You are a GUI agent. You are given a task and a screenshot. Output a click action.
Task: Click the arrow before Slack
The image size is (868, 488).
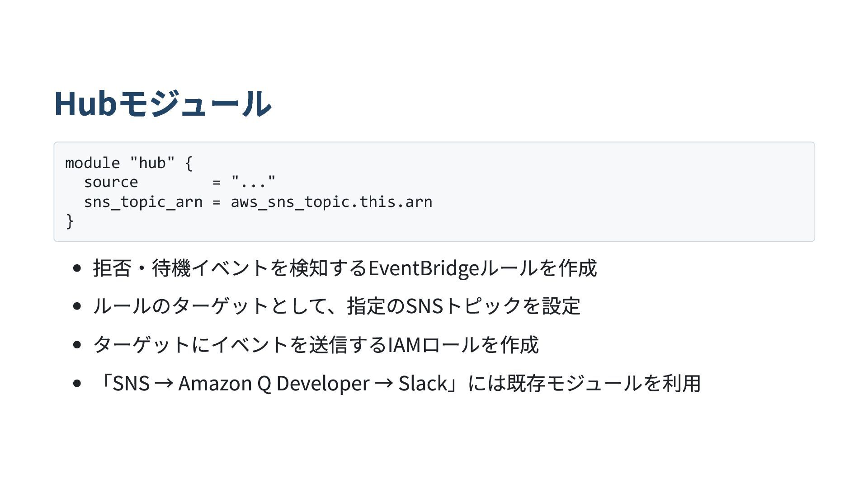[x=384, y=384]
